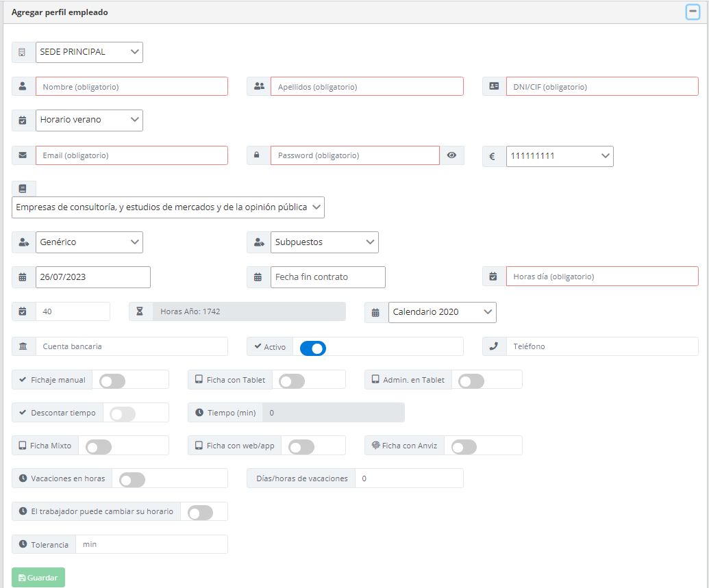The width and height of the screenshot is (709, 588).
Task: Click the hourglass icon beside Horas Año
Action: [140, 311]
